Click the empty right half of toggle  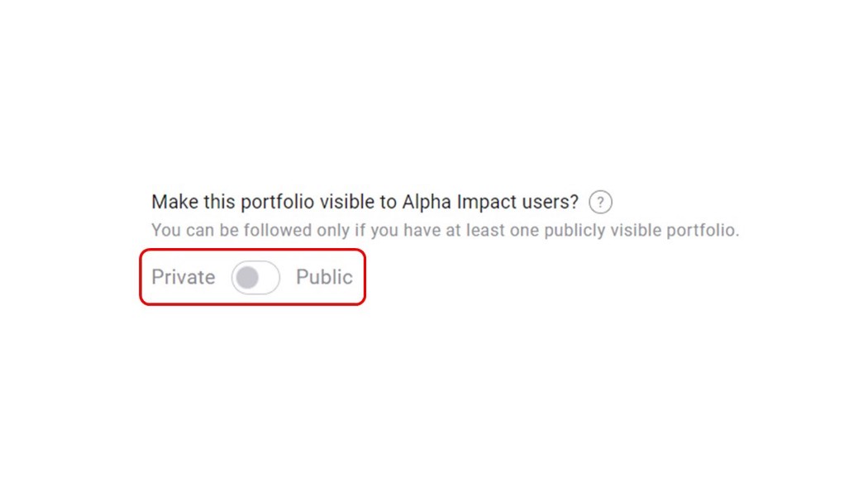pyautogui.click(x=269, y=278)
